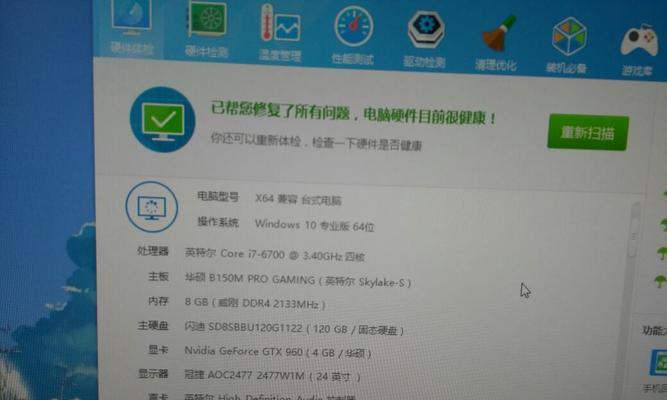Click the 已帮您修复了所有问题 headline text
667x400 pixels.
coord(353,113)
